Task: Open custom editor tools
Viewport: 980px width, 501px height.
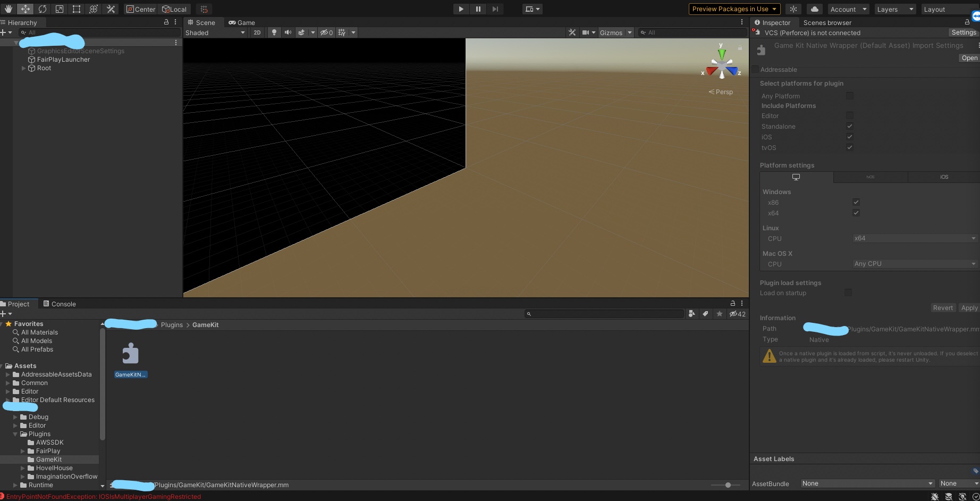Action: point(111,9)
